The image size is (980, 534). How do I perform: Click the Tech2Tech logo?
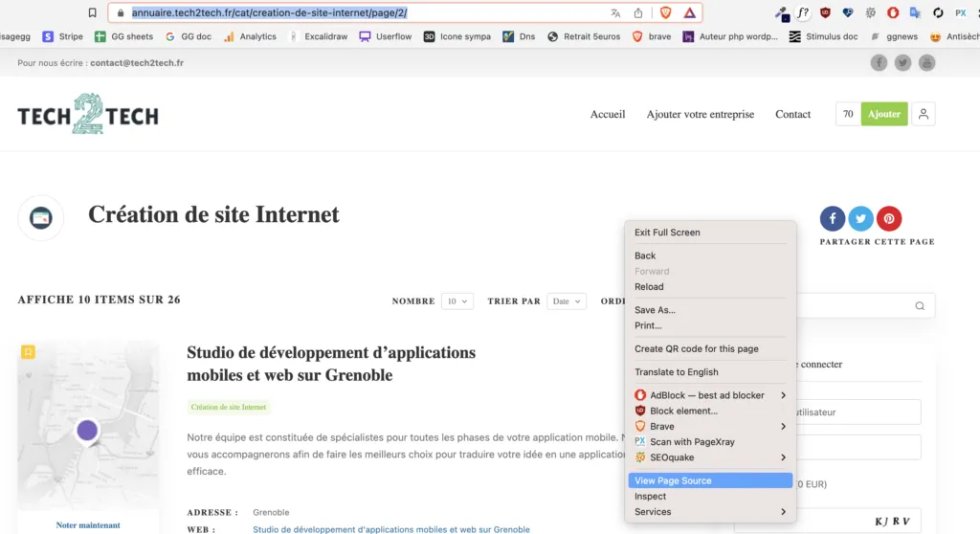pos(88,114)
